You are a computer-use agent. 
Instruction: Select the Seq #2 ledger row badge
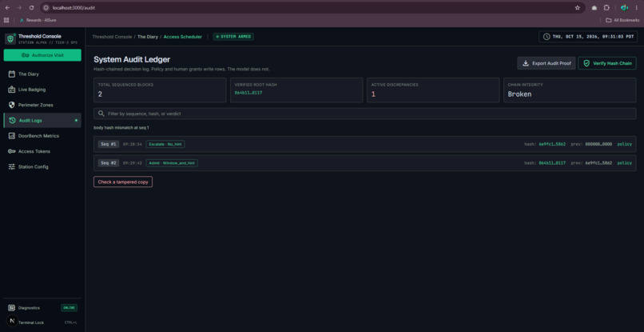[109, 163]
